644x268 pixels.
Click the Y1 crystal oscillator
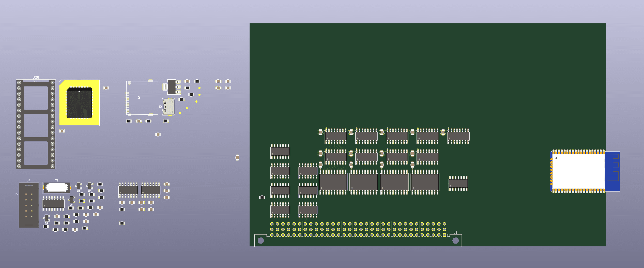coord(57,188)
